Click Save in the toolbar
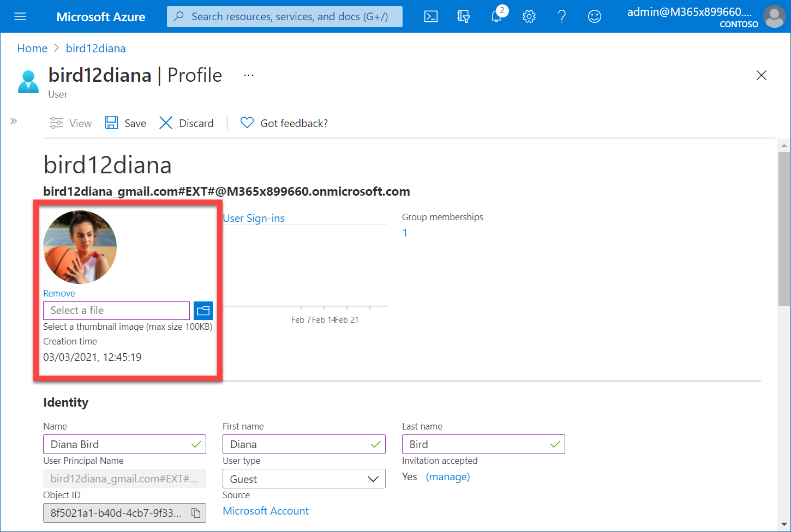Image resolution: width=791 pixels, height=532 pixels. [x=126, y=123]
